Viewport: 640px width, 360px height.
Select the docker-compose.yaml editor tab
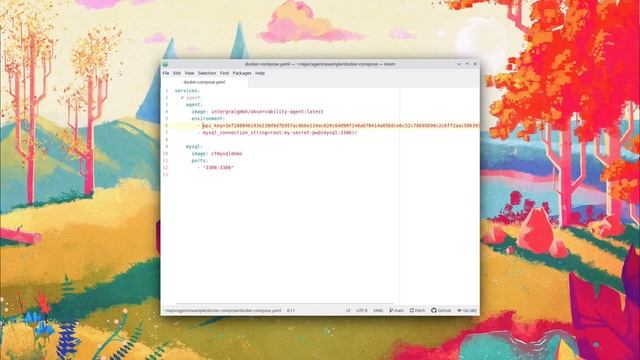[204, 82]
